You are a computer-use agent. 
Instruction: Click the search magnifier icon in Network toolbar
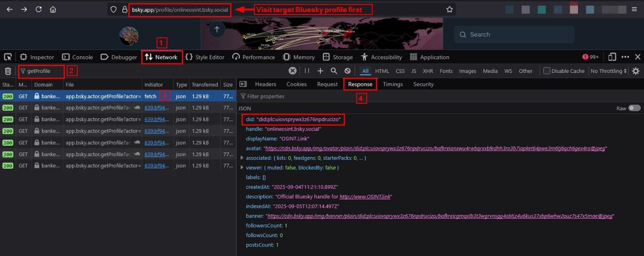334,71
